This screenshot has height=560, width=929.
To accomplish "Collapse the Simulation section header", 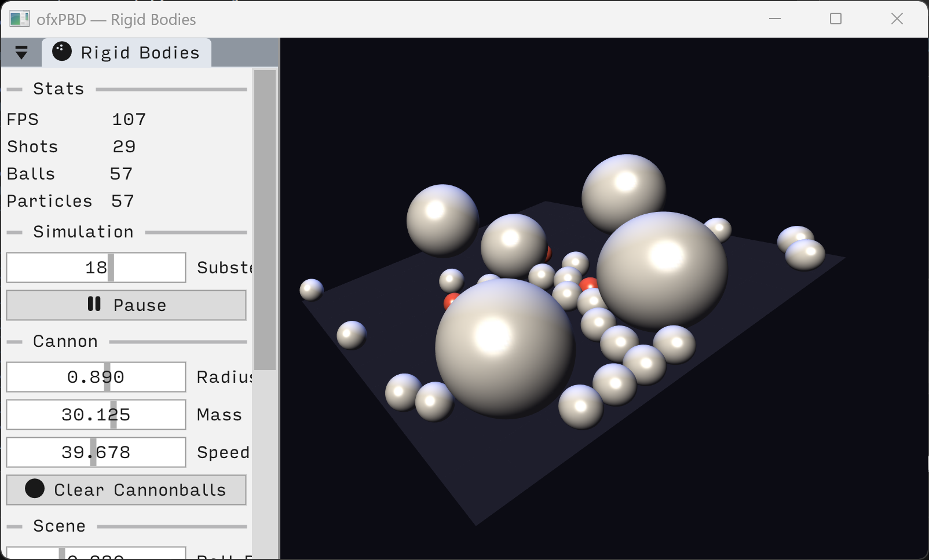I will 126,232.
